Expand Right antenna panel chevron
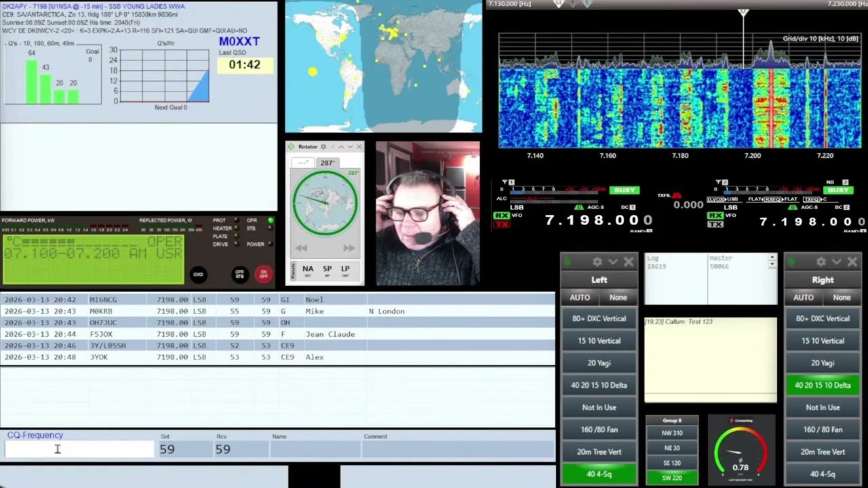Screen dimensions: 868x488 coord(837,262)
